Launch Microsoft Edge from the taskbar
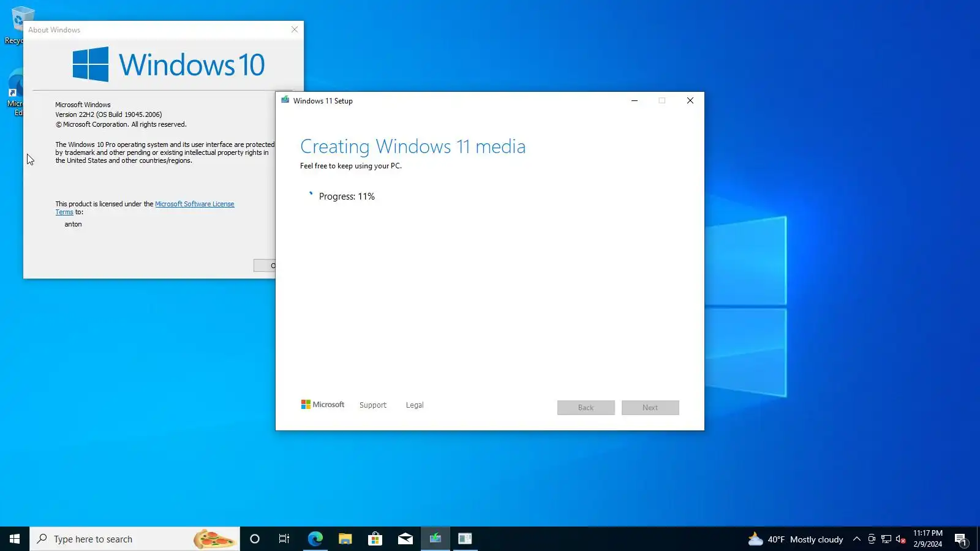 tap(315, 539)
